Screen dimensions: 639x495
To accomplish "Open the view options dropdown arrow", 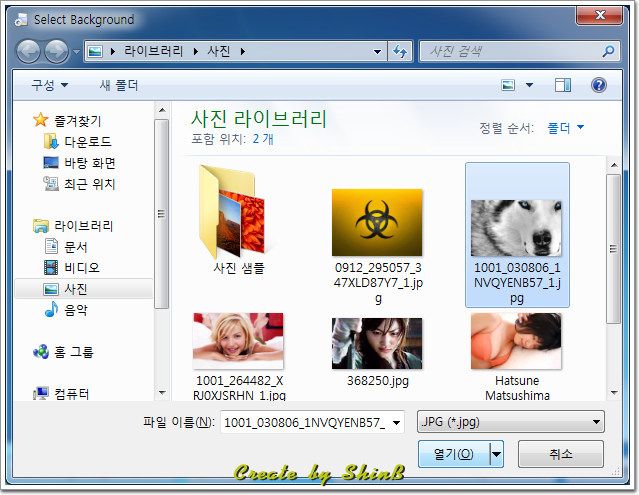I will 529,85.
